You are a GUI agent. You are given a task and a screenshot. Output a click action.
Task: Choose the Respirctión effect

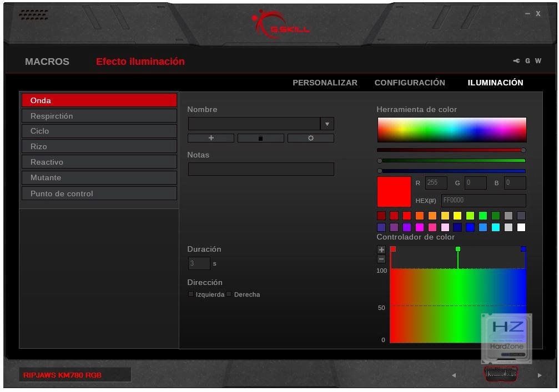[99, 116]
